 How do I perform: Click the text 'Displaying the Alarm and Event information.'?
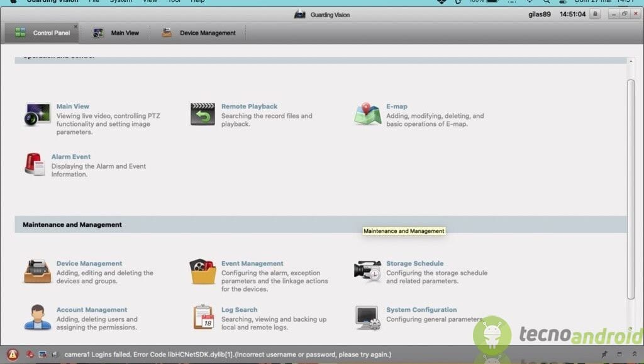point(99,170)
